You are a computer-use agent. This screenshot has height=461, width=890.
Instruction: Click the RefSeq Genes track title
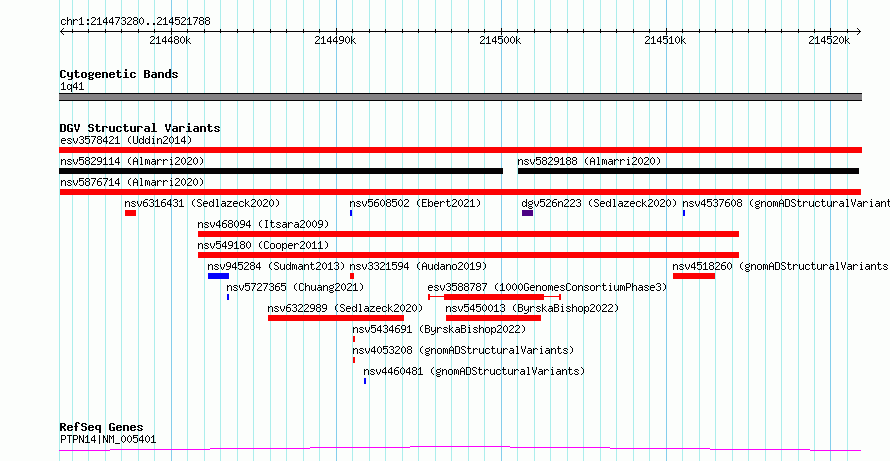click(x=102, y=428)
